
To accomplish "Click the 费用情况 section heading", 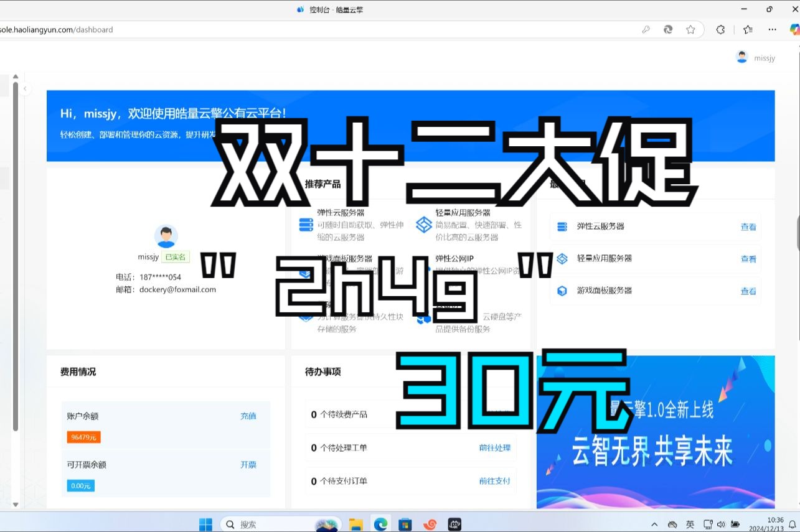I will click(x=78, y=371).
